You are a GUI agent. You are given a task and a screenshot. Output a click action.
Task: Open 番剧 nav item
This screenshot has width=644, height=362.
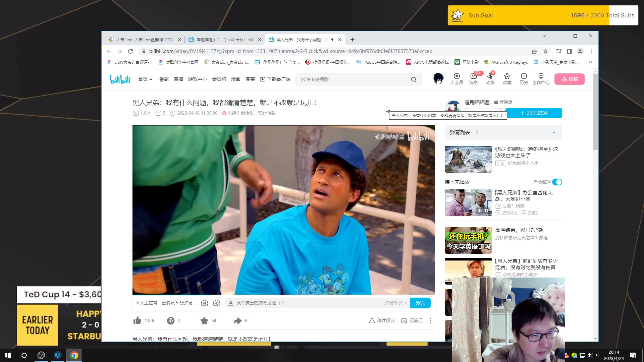pos(164,79)
